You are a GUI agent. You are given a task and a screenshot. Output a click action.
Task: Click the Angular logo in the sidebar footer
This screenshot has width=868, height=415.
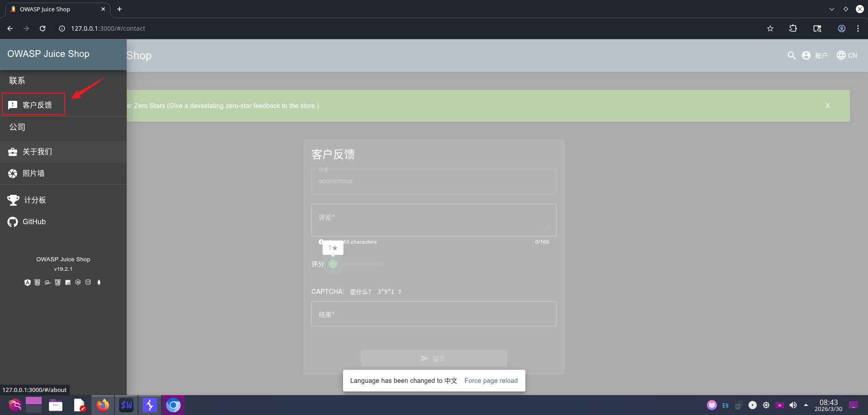pyautogui.click(x=28, y=283)
